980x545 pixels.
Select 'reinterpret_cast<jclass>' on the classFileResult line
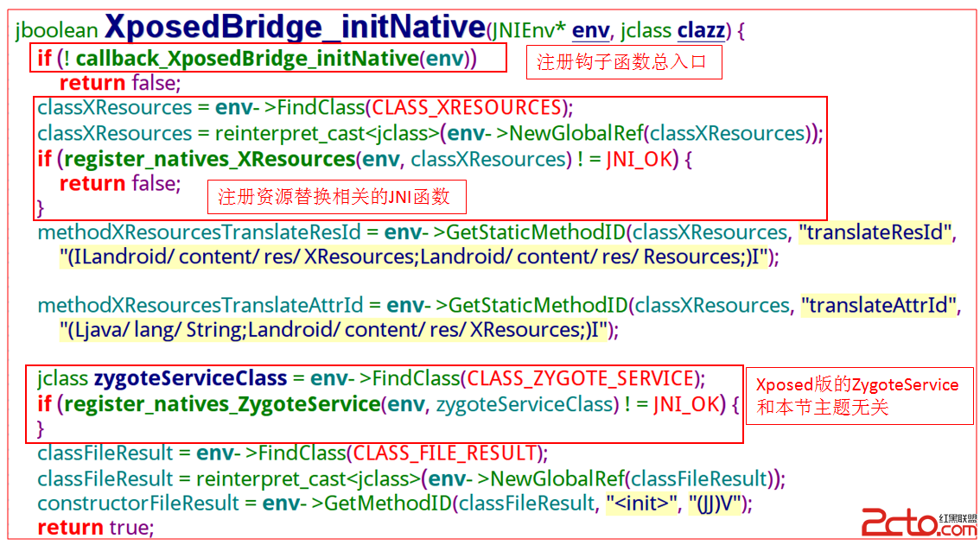click(309, 478)
